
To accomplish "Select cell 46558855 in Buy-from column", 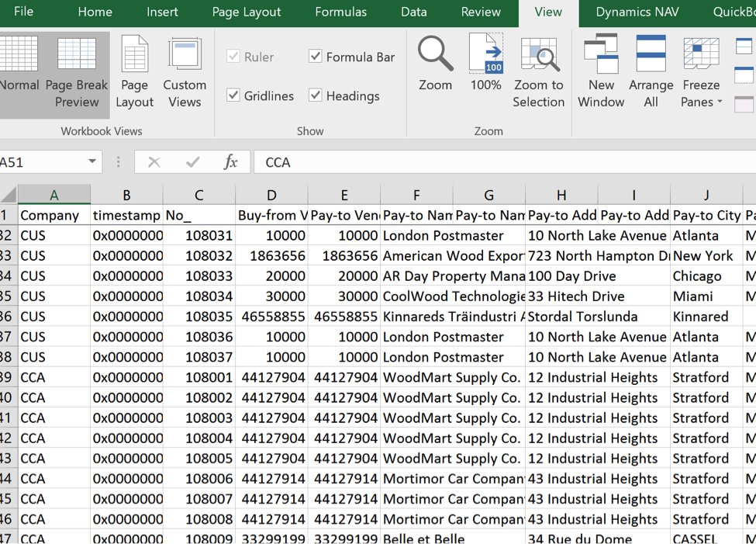I will tap(271, 316).
